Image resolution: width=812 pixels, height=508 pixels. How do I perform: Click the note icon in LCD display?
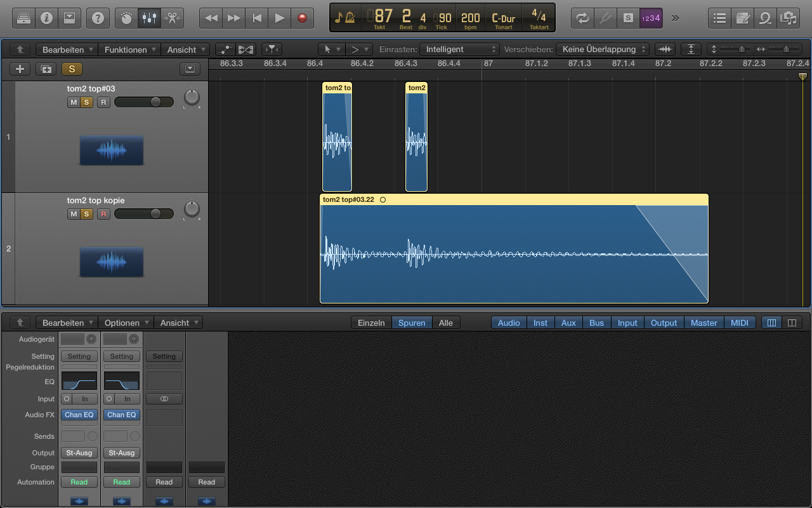[338, 18]
